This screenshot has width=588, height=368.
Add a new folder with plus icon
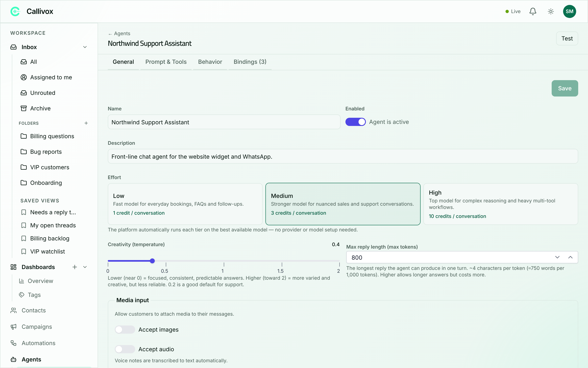(x=86, y=123)
